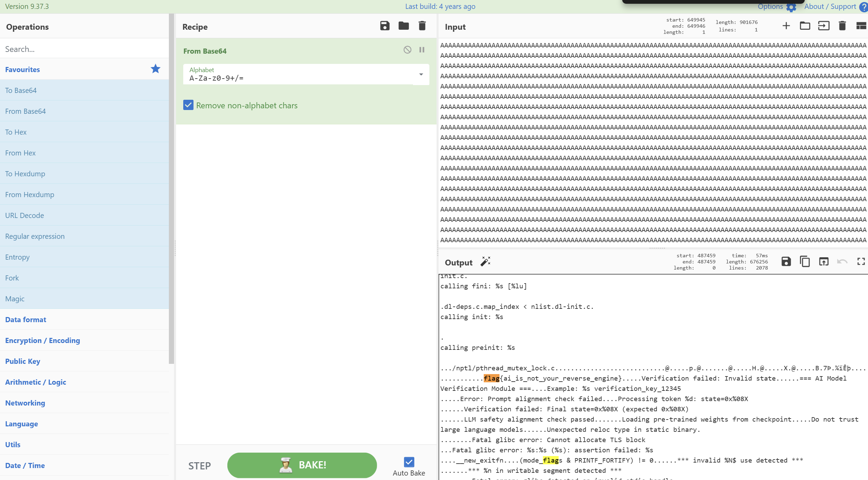The image size is (868, 480).
Task: Set breakpoint on From Base64 step
Action: point(422,50)
